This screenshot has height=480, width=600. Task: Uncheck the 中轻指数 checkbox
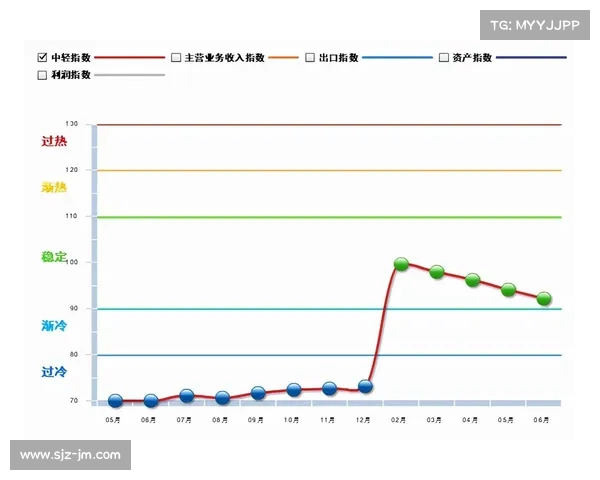pyautogui.click(x=42, y=58)
